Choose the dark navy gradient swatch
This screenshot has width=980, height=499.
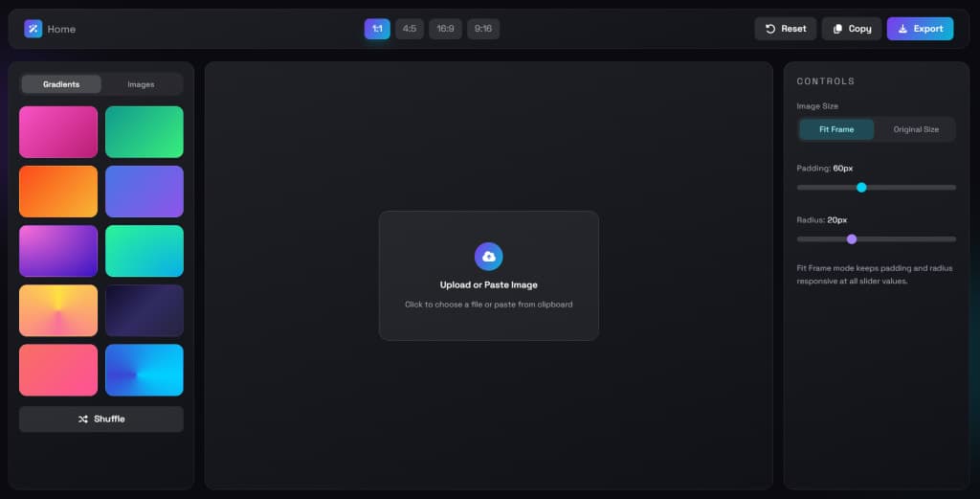pos(145,310)
